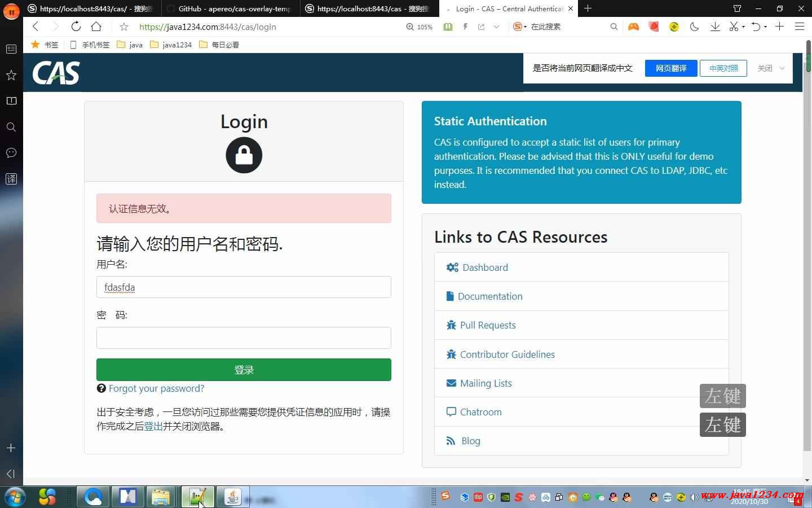This screenshot has width=812, height=508.
Task: Open the 关闭 dropdown in translate bar
Action: [x=771, y=68]
